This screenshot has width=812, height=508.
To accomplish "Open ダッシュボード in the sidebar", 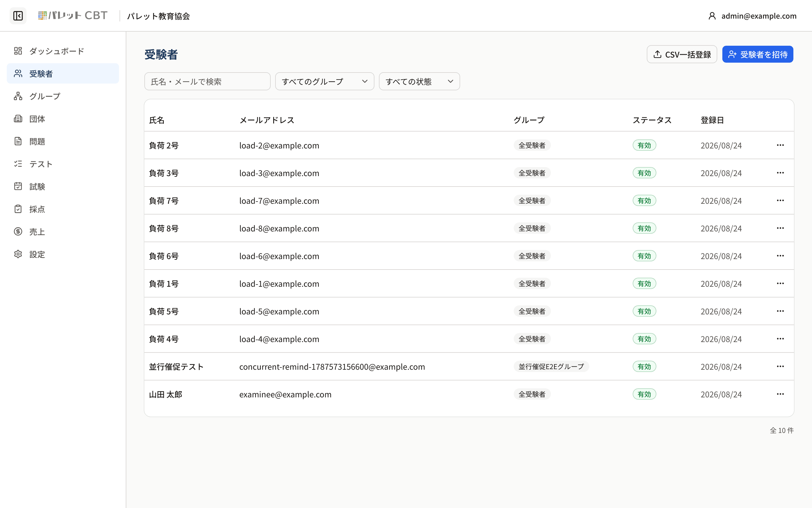I will click(63, 51).
